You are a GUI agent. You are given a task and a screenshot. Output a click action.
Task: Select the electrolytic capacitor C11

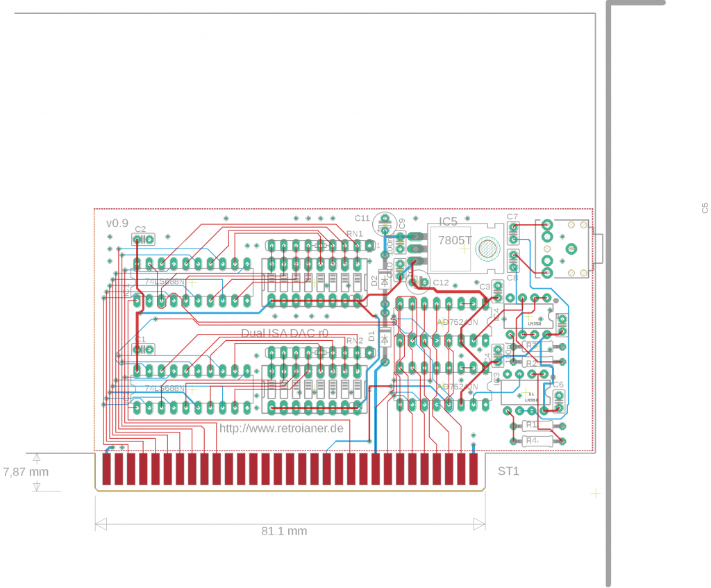384,224
